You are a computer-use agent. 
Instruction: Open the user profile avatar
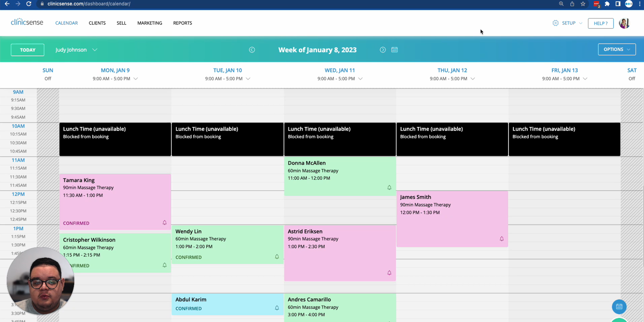[624, 23]
